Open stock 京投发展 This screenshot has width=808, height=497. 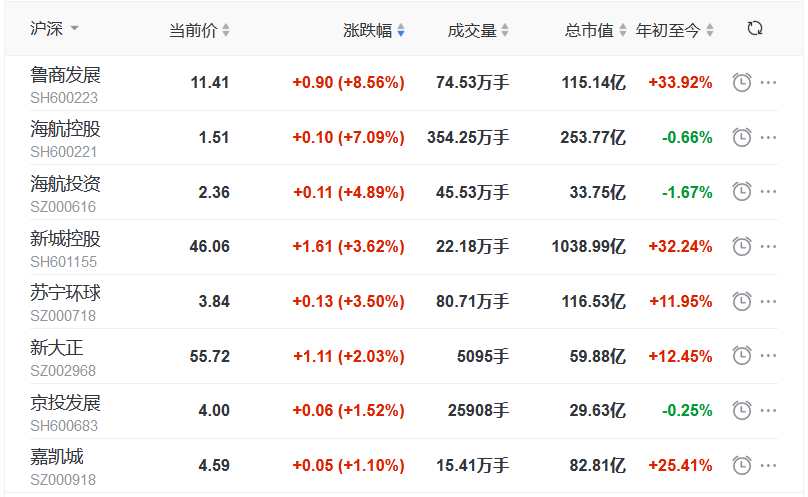pos(65,402)
